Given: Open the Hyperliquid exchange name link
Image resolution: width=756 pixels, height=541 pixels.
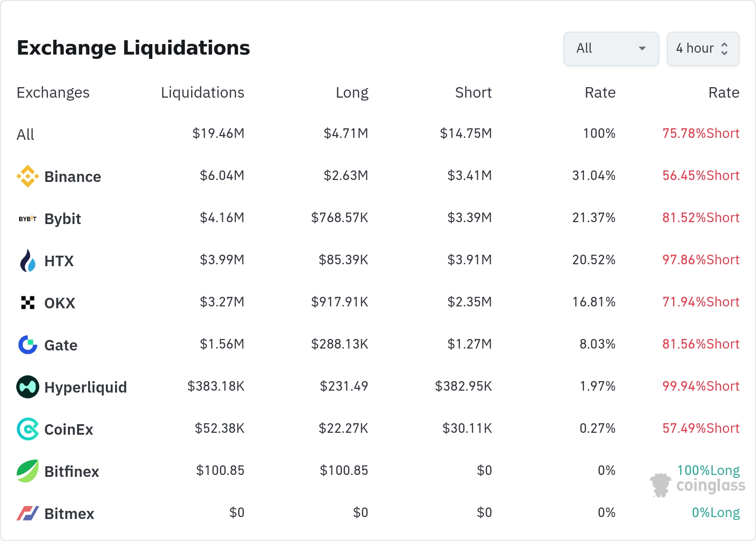Looking at the screenshot, I should tap(86, 387).
